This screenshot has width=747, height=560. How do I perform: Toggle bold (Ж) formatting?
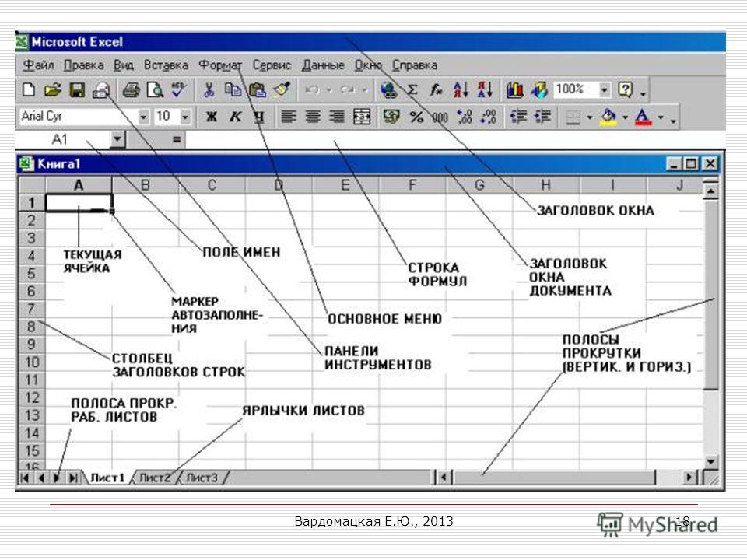212,117
